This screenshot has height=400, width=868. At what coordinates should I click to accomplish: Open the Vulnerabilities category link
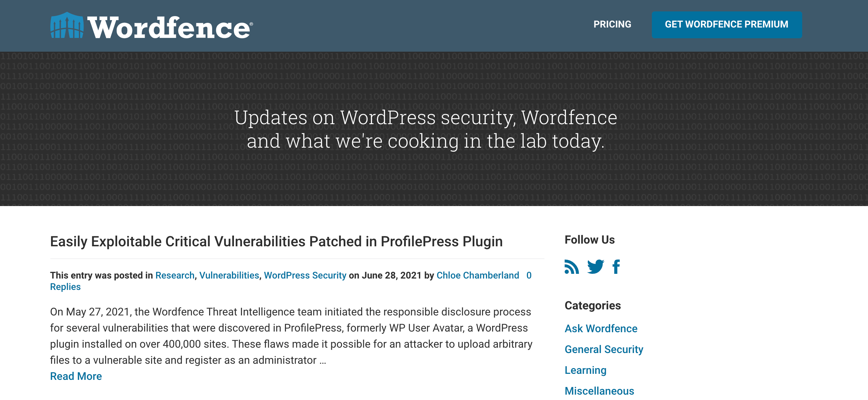tap(229, 275)
